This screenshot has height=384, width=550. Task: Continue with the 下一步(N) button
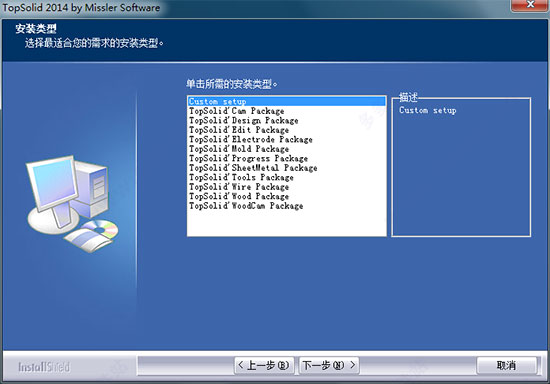(x=329, y=365)
